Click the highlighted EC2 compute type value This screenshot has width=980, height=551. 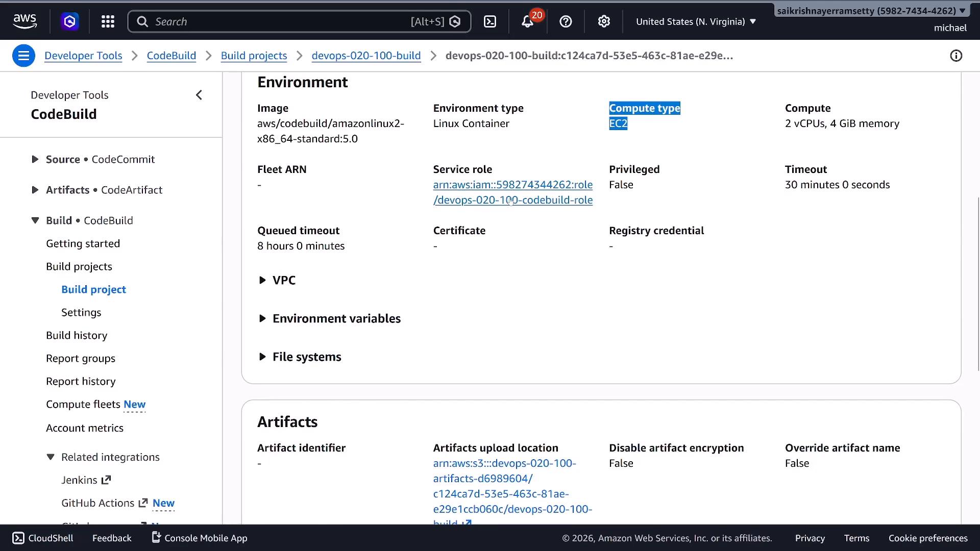point(618,123)
